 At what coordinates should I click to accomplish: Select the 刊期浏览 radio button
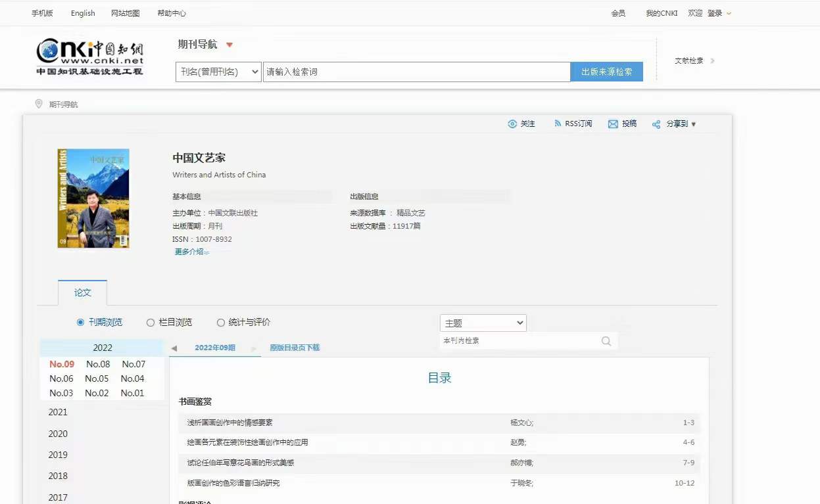coord(81,323)
